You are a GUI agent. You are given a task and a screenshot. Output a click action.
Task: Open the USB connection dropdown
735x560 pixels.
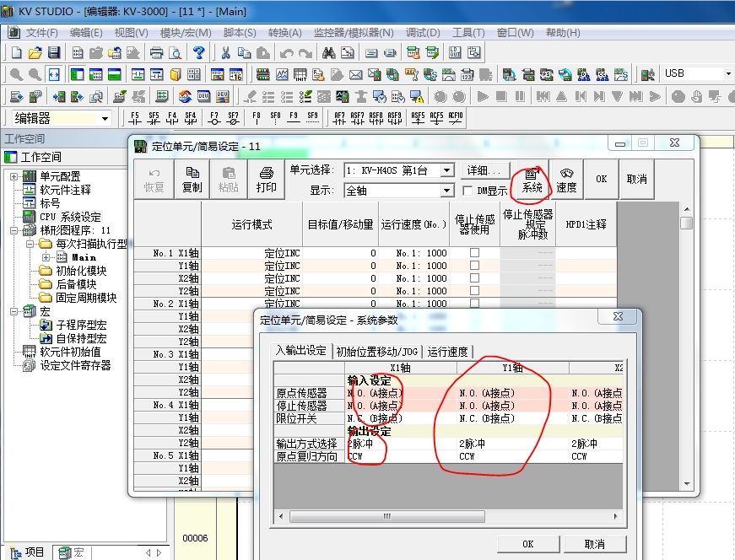(x=727, y=73)
